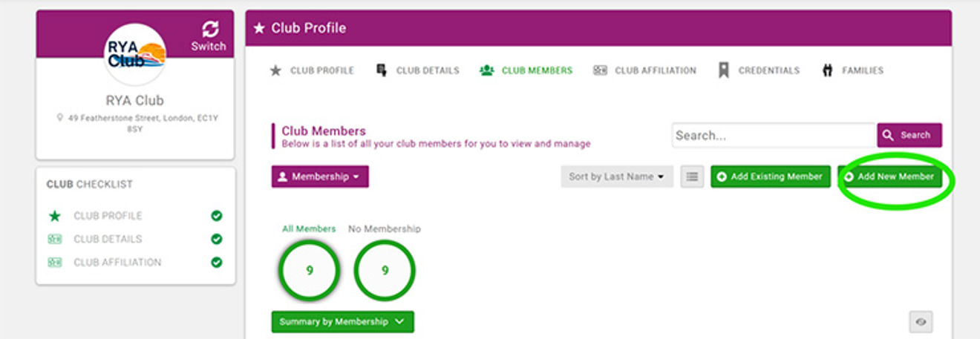This screenshot has width=980, height=339.
Task: Click the star icon beside Club Profile header
Action: coord(259,28)
